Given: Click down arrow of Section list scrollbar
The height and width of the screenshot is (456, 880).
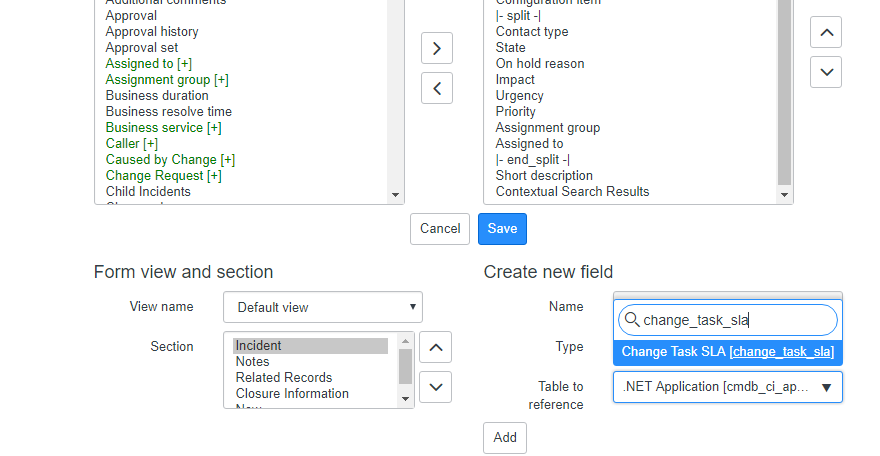Looking at the screenshot, I should [405, 399].
